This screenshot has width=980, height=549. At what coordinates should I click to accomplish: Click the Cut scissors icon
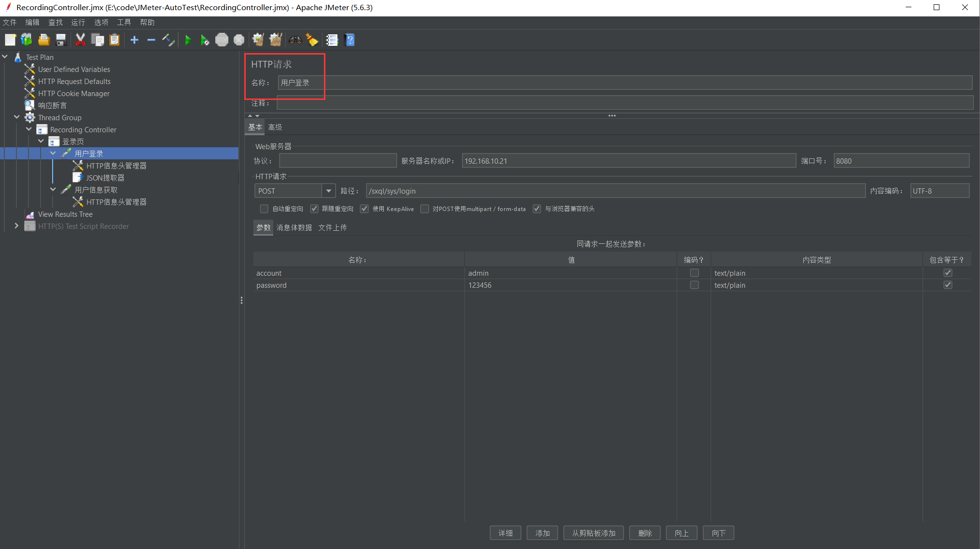pyautogui.click(x=80, y=40)
